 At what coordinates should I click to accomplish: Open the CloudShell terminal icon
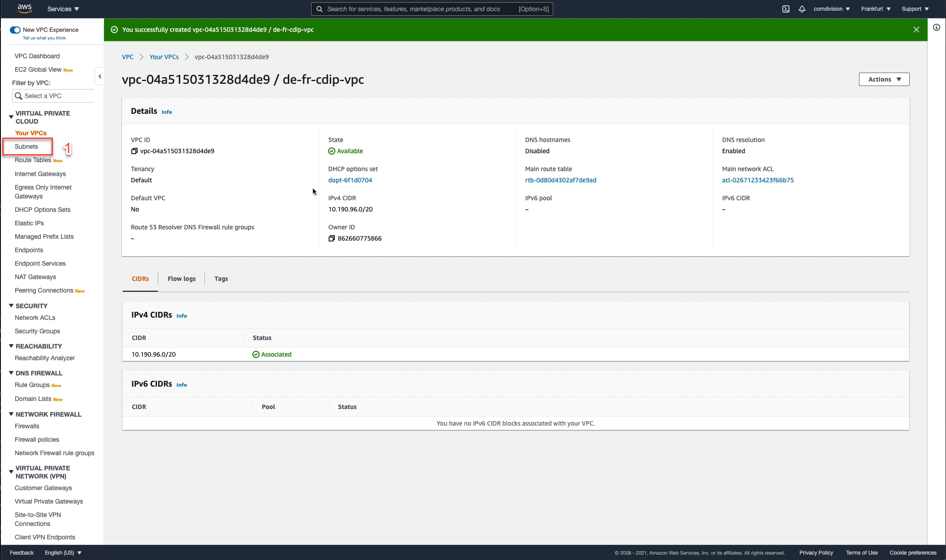(x=786, y=9)
